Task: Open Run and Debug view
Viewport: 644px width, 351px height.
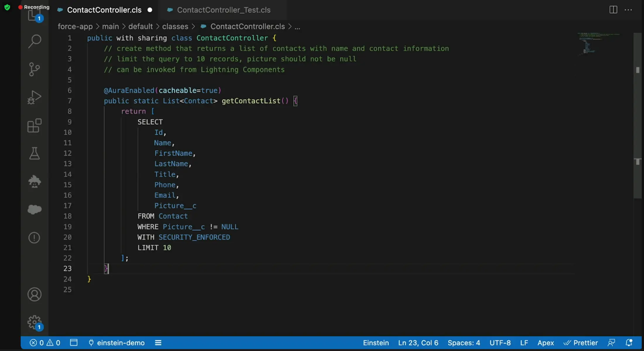Action: tap(35, 97)
